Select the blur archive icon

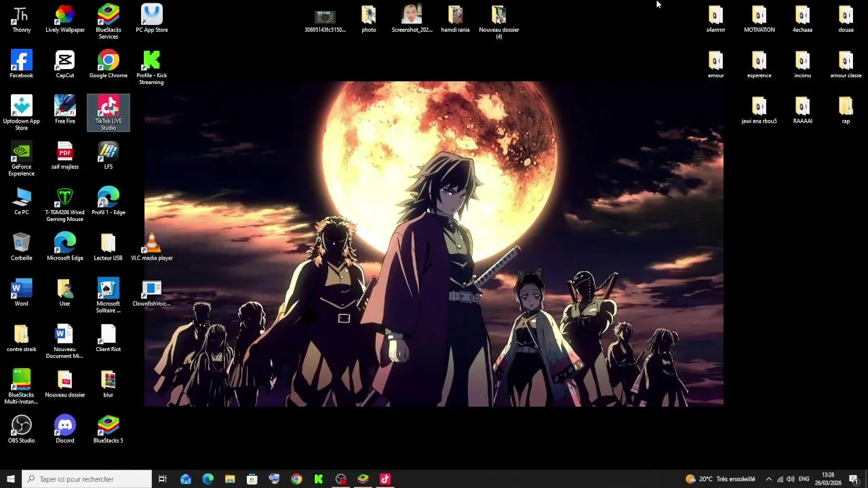pos(108,384)
